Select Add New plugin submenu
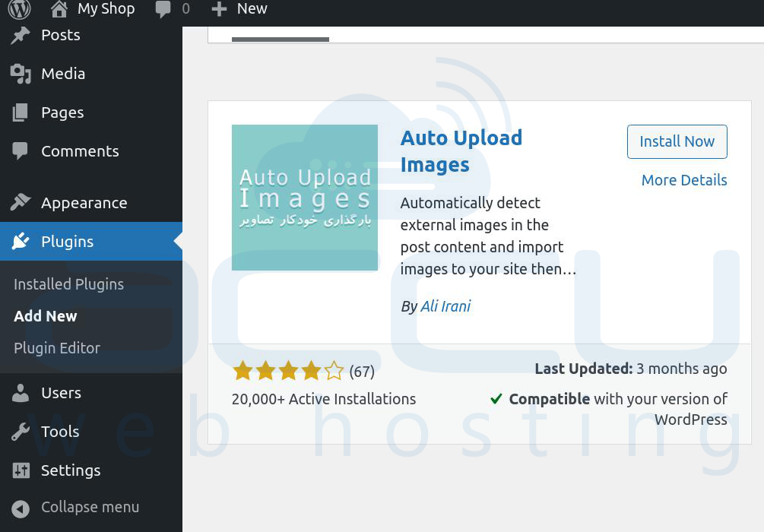This screenshot has height=532, width=764. [x=46, y=316]
